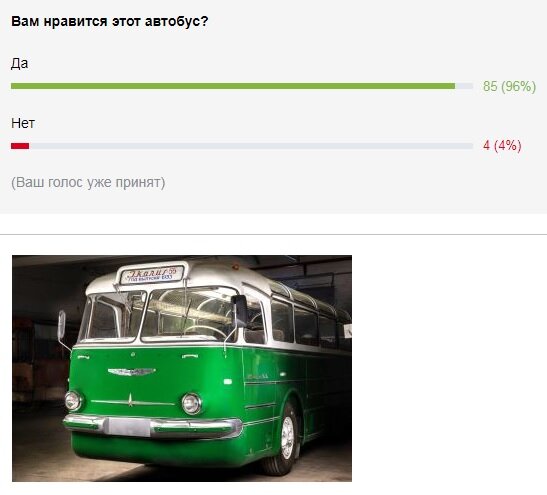Click the black side mirror by the windshield

(x=241, y=311)
